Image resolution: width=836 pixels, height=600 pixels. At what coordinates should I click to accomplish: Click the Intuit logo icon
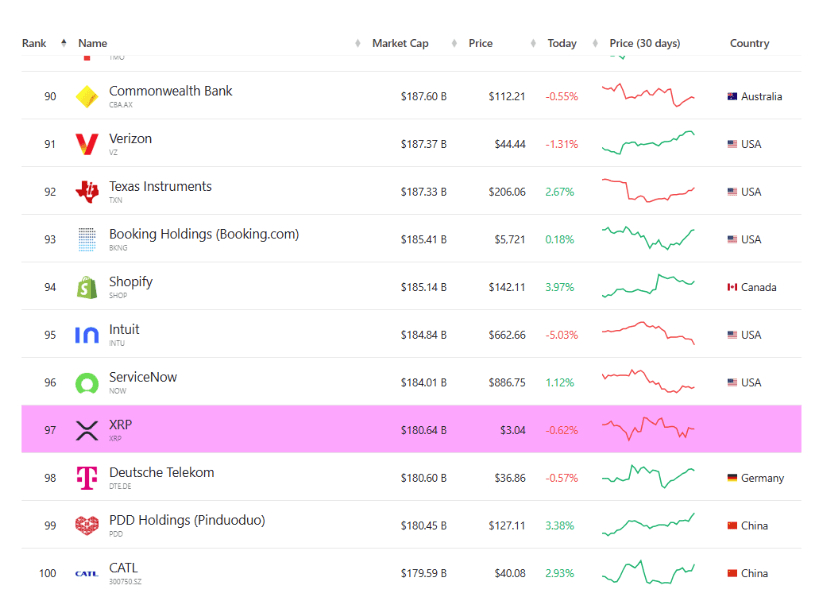87,335
